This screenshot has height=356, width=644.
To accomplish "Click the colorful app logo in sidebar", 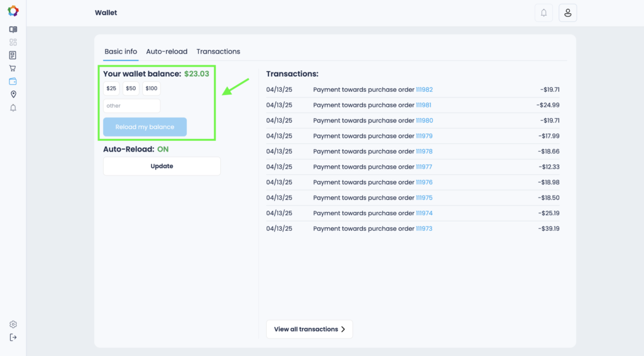I will (x=13, y=11).
